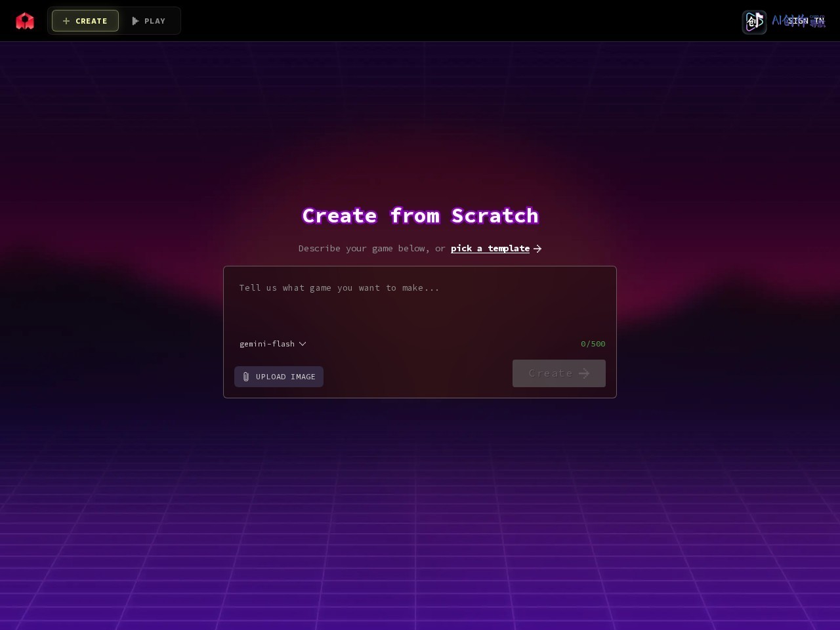Image resolution: width=840 pixels, height=630 pixels.
Task: Open the Create tab
Action: pyautogui.click(x=85, y=21)
